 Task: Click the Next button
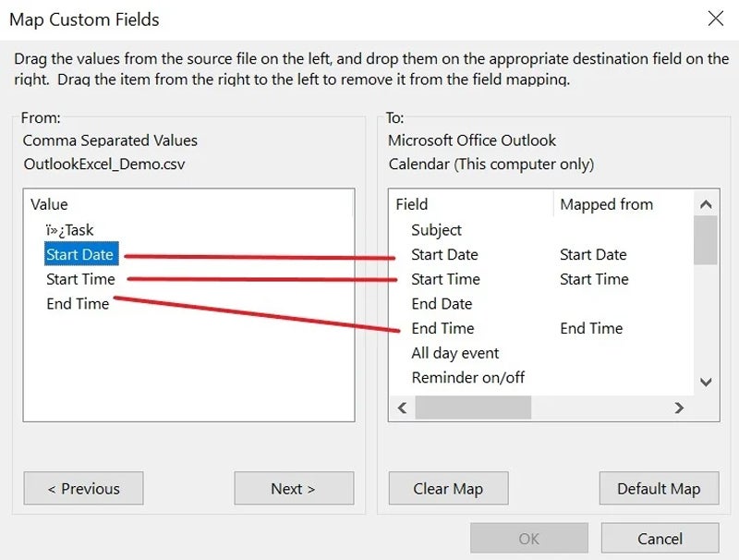pos(294,488)
